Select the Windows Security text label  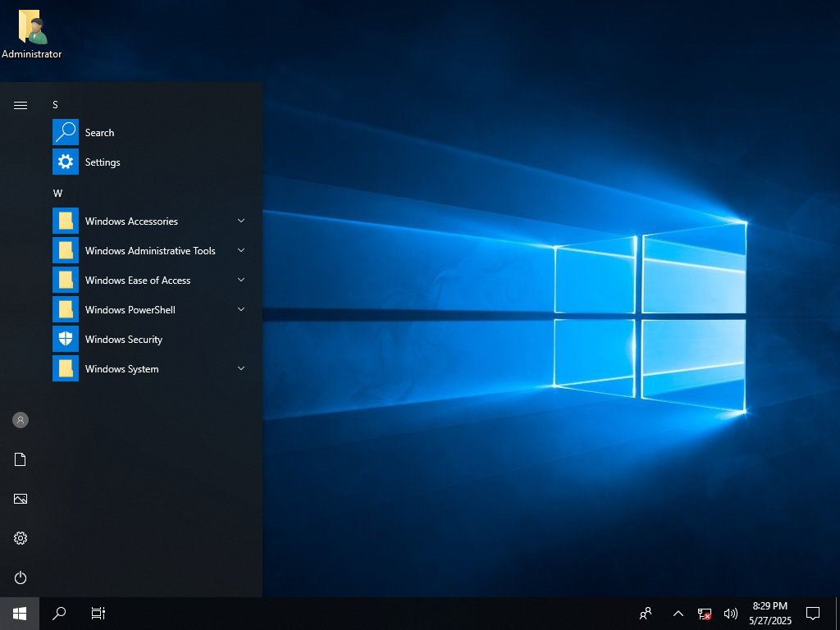pyautogui.click(x=124, y=340)
